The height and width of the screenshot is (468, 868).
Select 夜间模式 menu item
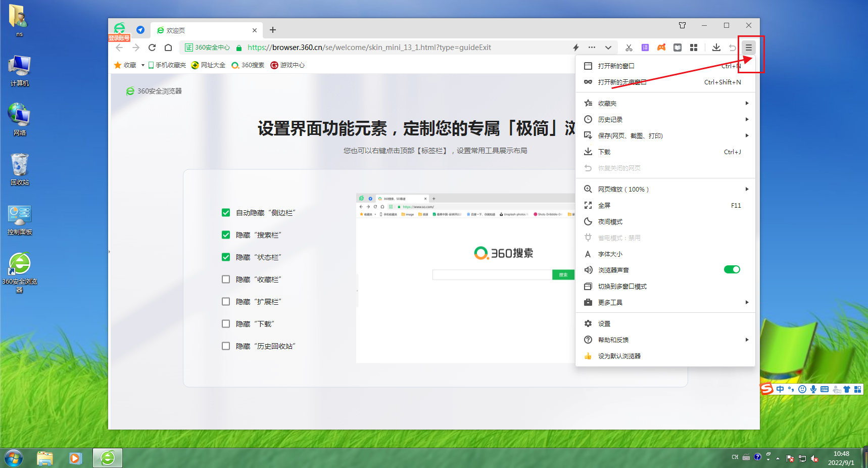665,221
